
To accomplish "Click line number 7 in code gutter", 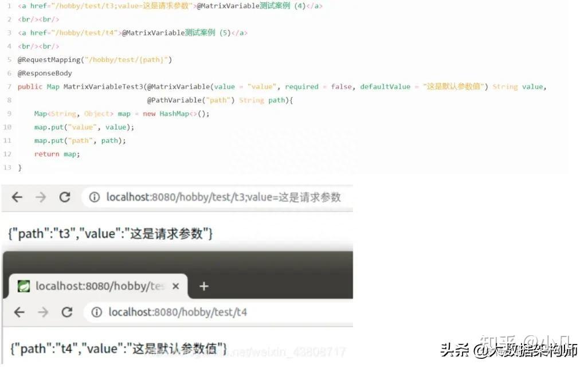I will 9,87.
